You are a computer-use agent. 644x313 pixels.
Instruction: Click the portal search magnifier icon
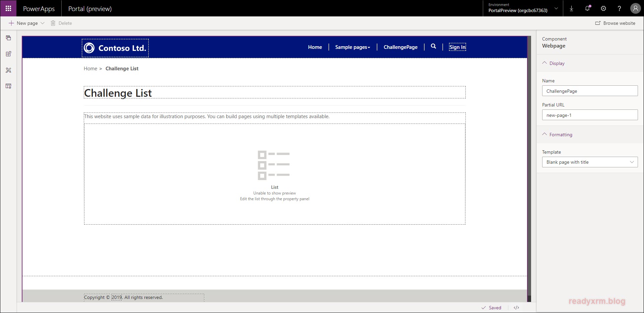coord(433,47)
